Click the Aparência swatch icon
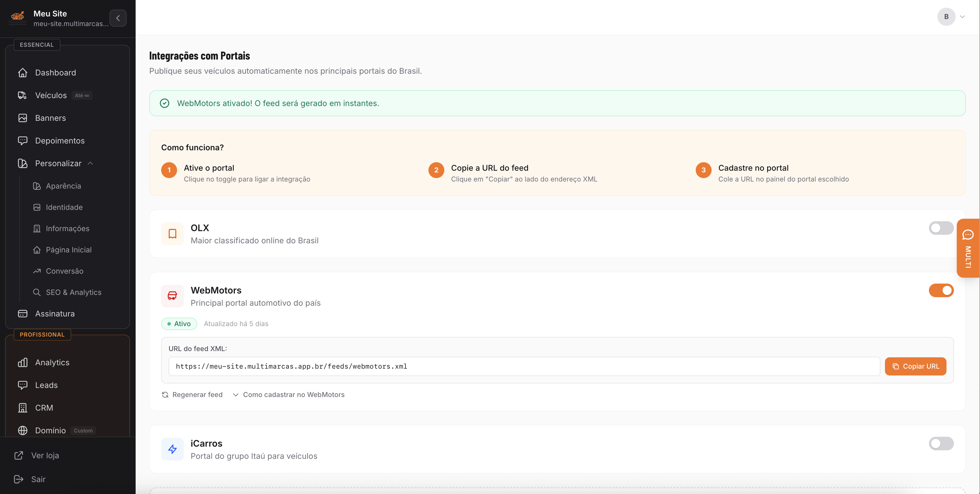980x494 pixels. tap(37, 186)
